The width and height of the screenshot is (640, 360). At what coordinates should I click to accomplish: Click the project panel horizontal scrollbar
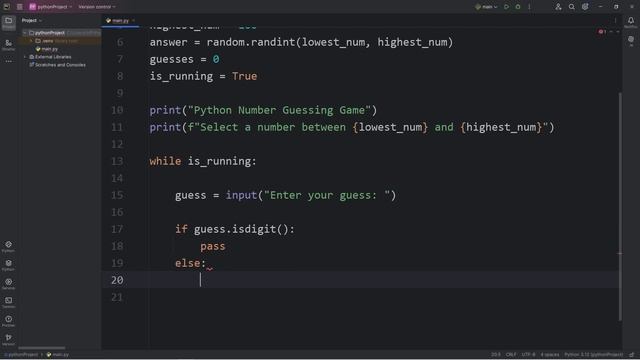[x=41, y=348]
